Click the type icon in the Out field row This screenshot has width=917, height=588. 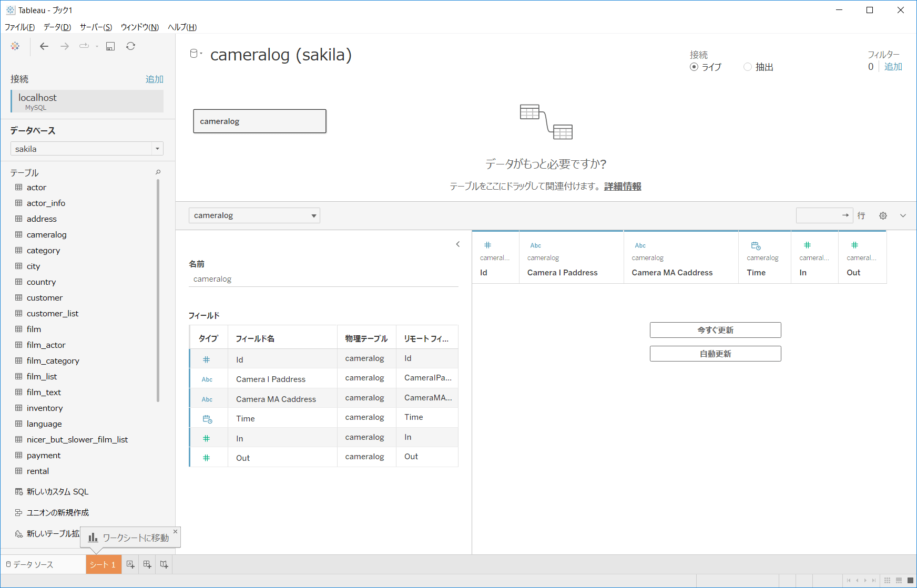[207, 458]
